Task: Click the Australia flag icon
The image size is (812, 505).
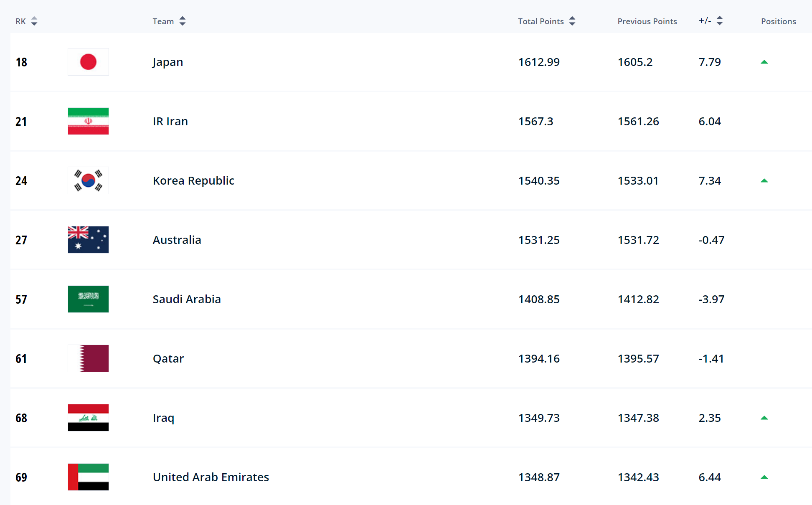Action: [x=88, y=240]
